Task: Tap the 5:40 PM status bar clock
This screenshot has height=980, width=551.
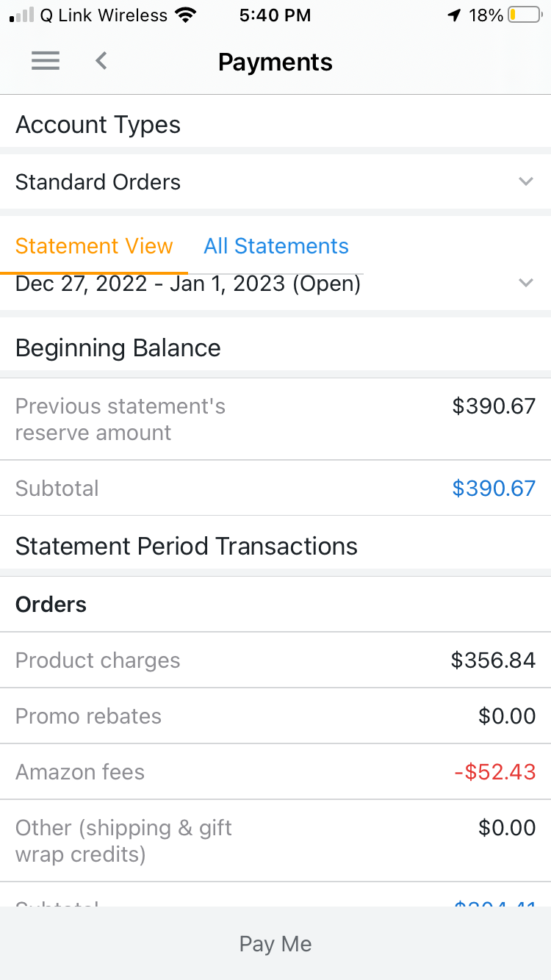Action: click(275, 15)
